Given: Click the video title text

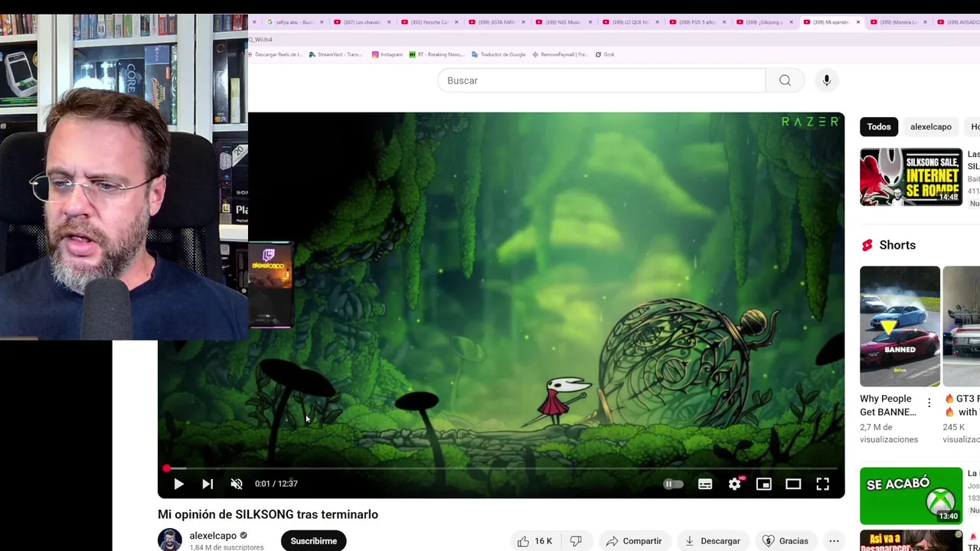Looking at the screenshot, I should click(268, 514).
